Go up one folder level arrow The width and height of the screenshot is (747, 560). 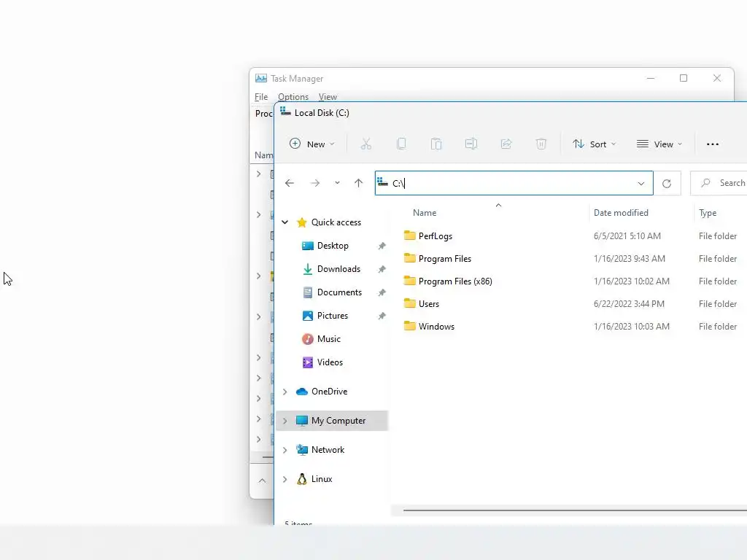[358, 183]
